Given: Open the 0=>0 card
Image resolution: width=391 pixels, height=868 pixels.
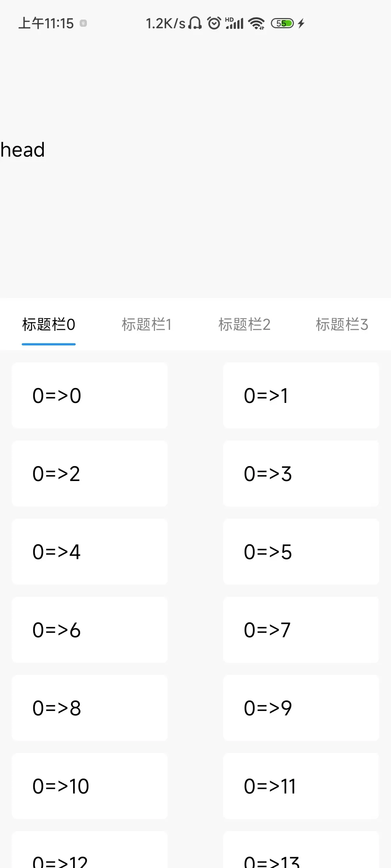Looking at the screenshot, I should pos(89,395).
